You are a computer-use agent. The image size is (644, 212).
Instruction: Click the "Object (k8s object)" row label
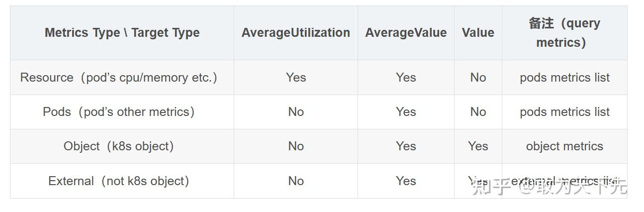tap(119, 146)
